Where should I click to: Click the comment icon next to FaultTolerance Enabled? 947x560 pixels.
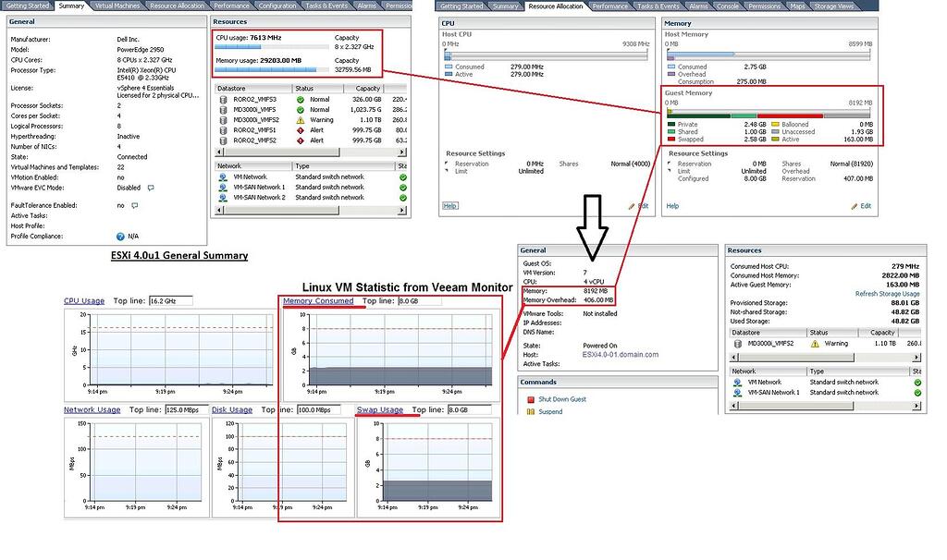[x=133, y=205]
